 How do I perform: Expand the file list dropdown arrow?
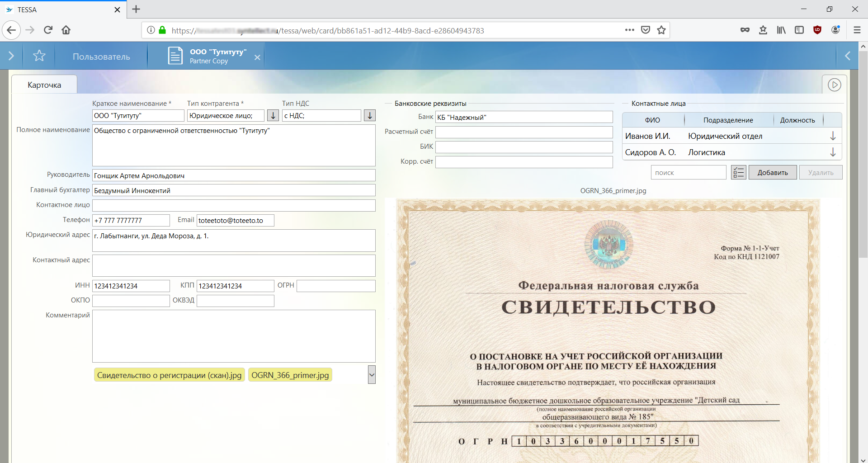click(x=372, y=375)
